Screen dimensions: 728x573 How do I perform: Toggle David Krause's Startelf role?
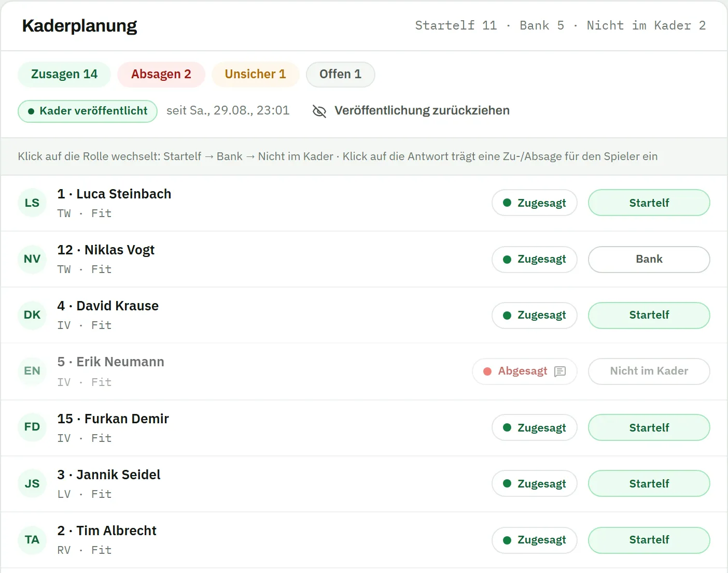coord(649,315)
